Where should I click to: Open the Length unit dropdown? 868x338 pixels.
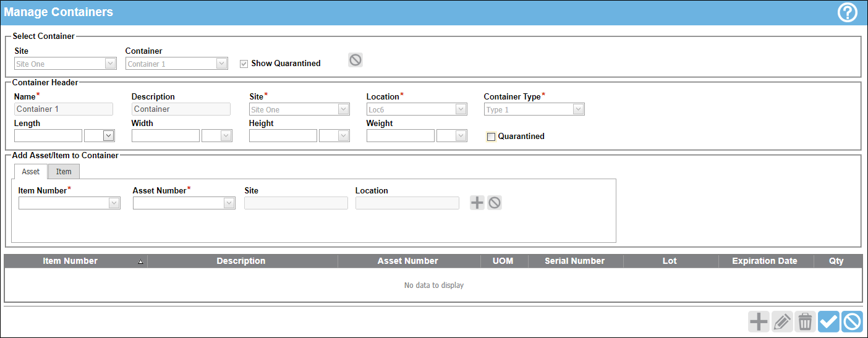point(108,136)
